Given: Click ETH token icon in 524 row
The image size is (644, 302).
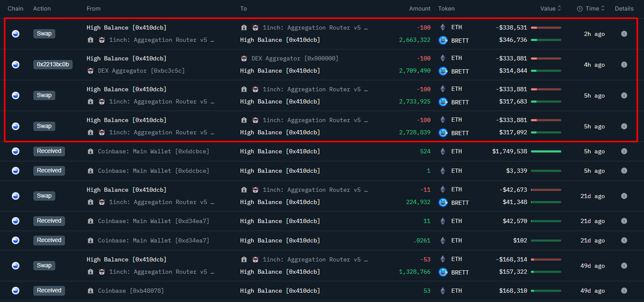Looking at the screenshot, I should tap(443, 152).
